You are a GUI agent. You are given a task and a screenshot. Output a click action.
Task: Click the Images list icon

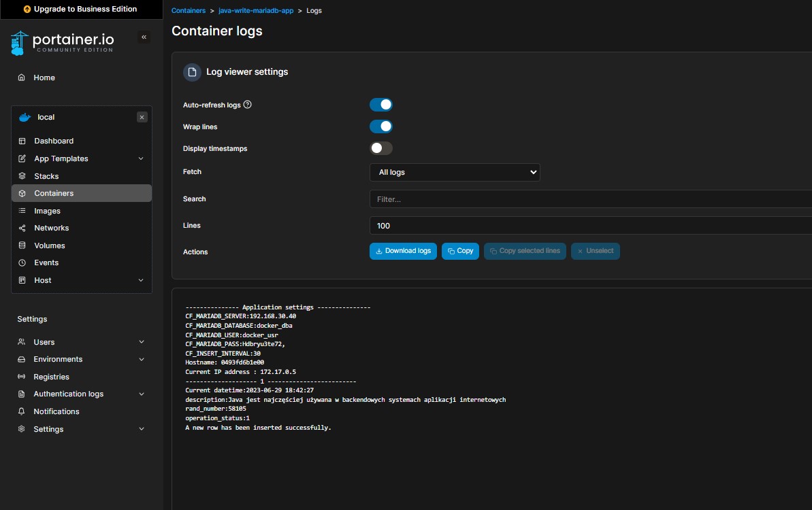(22, 211)
